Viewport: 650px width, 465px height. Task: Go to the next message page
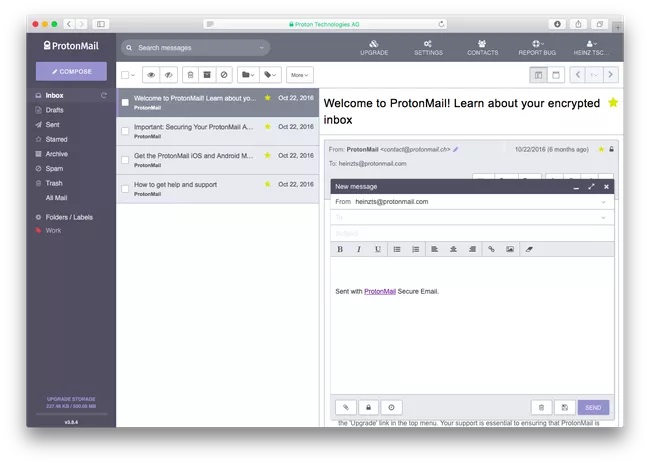tap(611, 75)
